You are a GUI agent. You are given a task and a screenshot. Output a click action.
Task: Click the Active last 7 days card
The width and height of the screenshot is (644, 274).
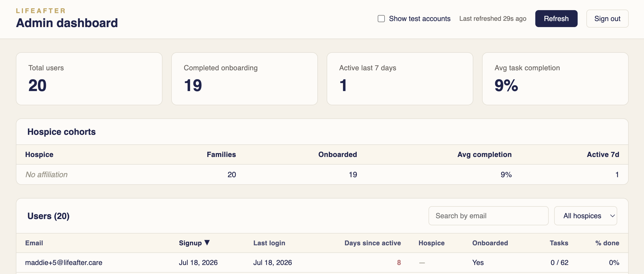pyautogui.click(x=400, y=79)
